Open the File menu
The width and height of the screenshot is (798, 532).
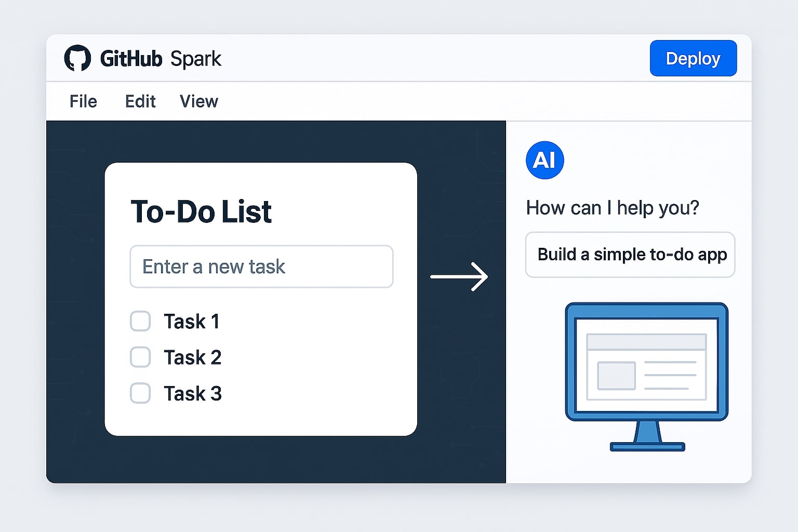pos(83,101)
